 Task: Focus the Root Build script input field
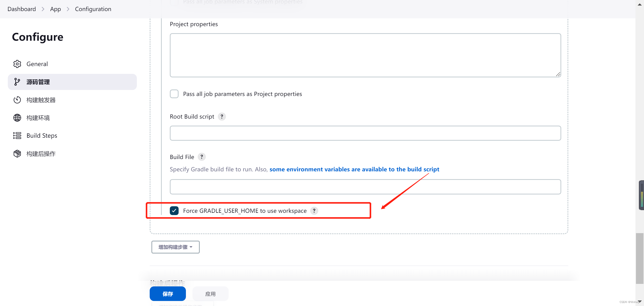pyautogui.click(x=365, y=133)
